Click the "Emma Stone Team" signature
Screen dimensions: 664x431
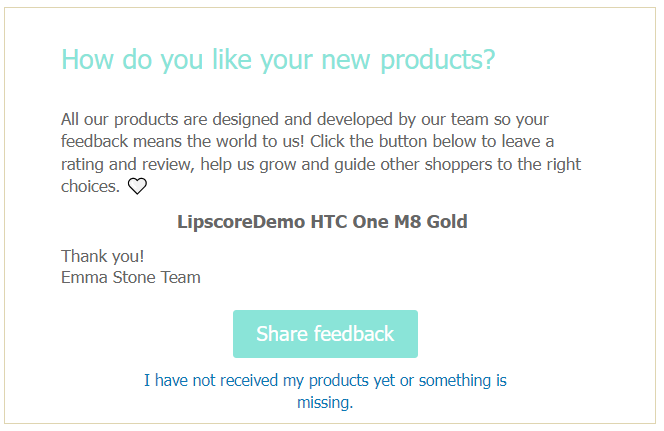pos(131,277)
